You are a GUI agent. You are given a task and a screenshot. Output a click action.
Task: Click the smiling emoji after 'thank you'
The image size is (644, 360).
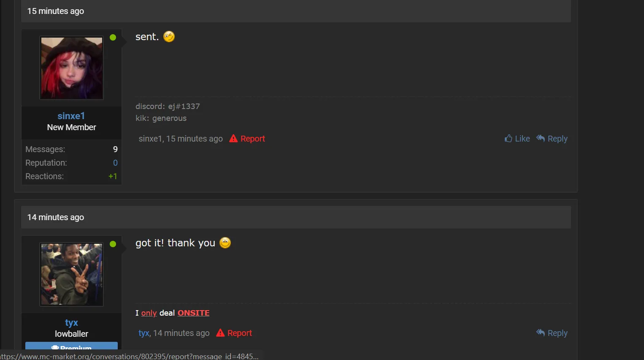225,243
